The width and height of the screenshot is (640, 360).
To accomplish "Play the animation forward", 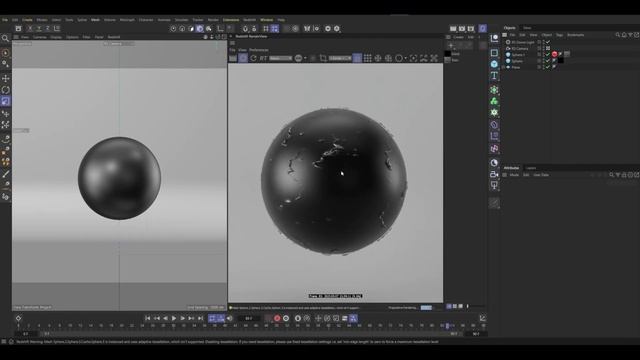I will (174, 318).
